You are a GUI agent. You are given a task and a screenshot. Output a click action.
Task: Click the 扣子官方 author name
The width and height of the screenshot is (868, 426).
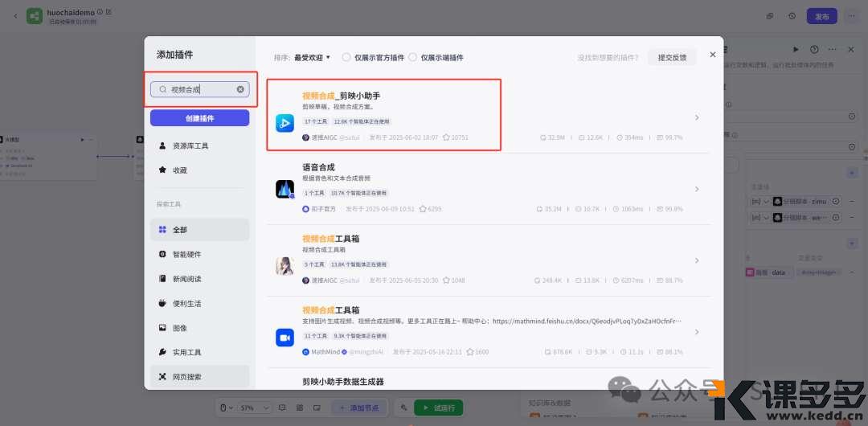pos(323,209)
